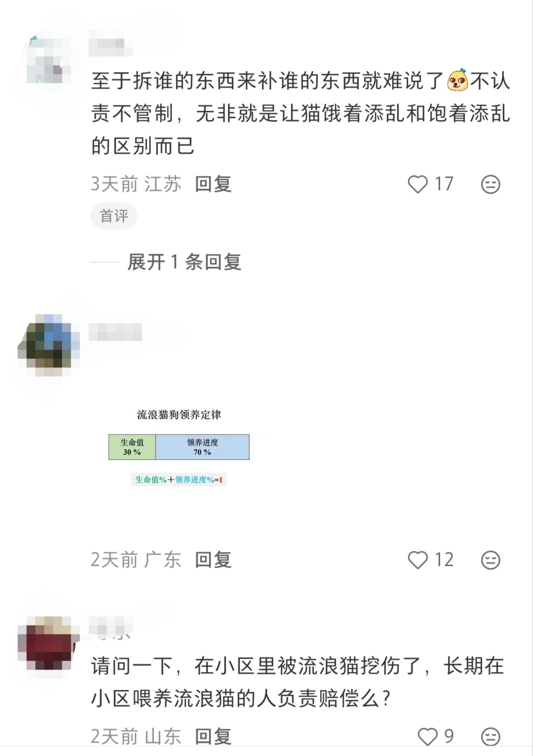Open the 流浪猫狗领养定律 image

coord(179,447)
